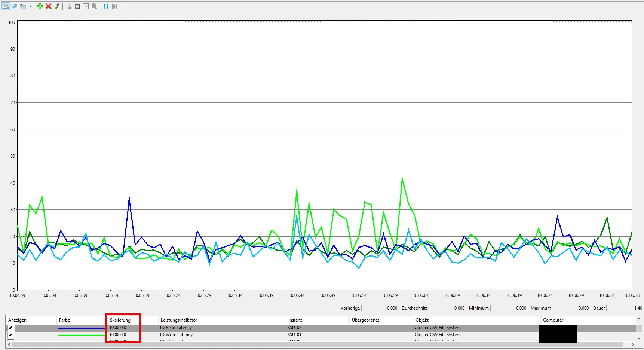Sort by the Skalierung column header
The height and width of the screenshot is (350, 644).
coord(120,320)
